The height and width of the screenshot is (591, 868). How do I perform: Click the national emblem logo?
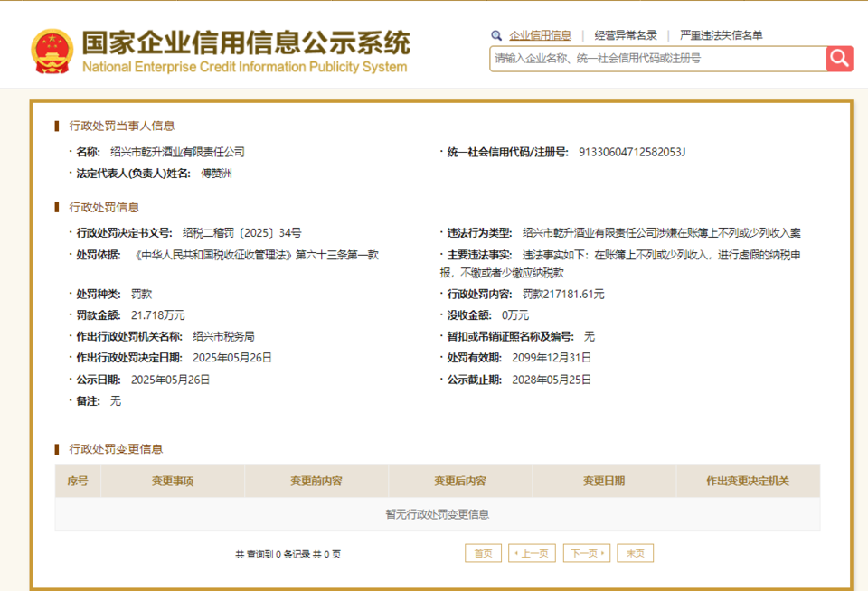[x=52, y=48]
